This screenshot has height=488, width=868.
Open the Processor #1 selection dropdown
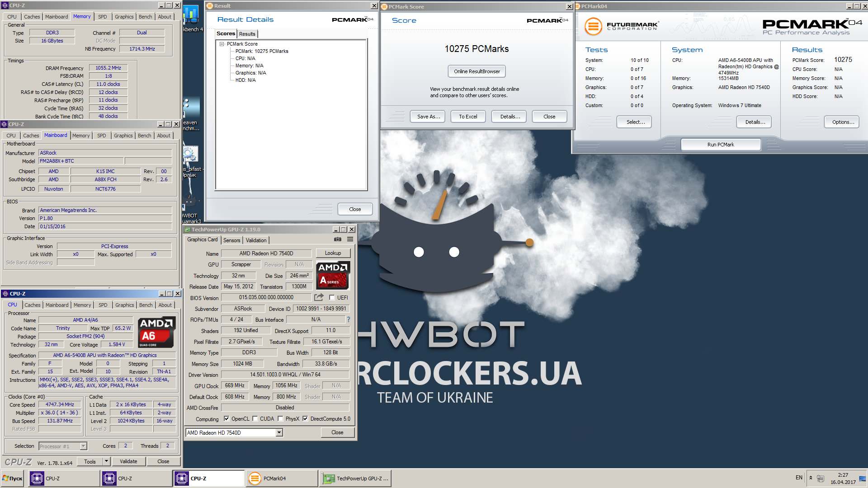pos(83,446)
